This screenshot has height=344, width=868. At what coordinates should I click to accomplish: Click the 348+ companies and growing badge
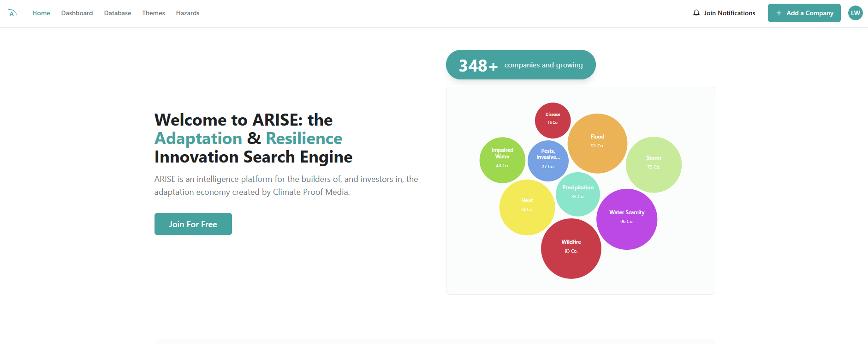[x=521, y=65]
